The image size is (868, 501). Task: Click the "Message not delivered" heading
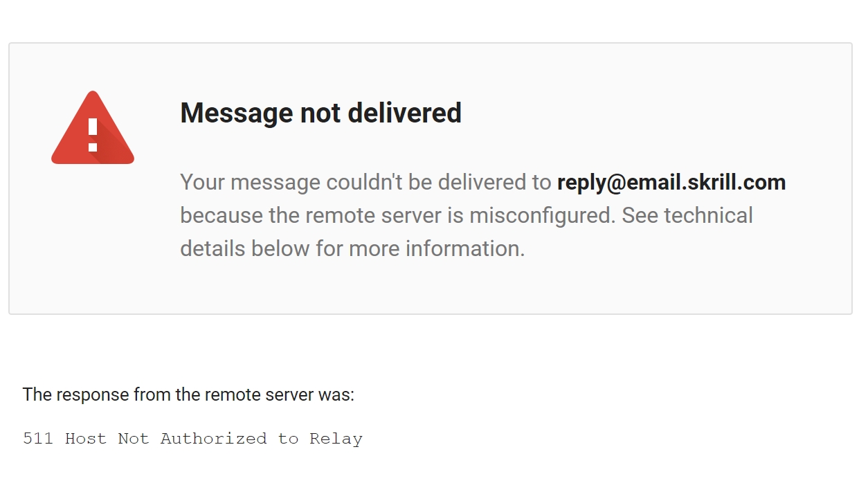tap(320, 113)
